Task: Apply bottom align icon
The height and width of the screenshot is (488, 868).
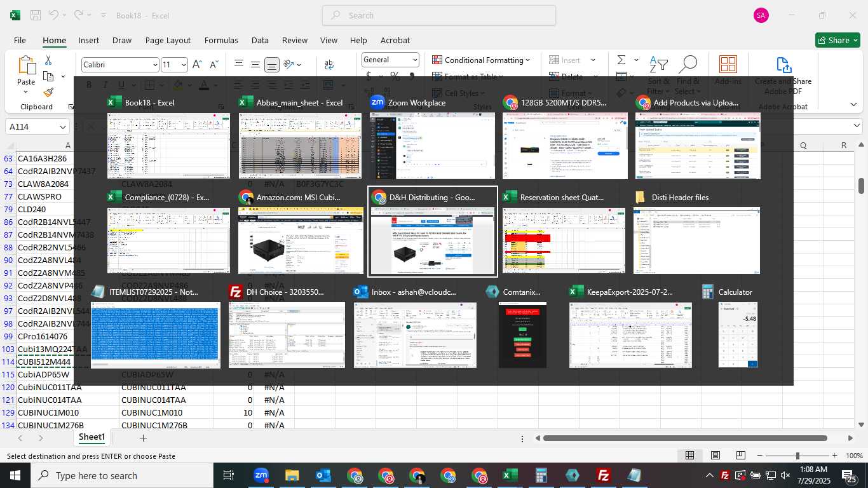Action: click(271, 65)
